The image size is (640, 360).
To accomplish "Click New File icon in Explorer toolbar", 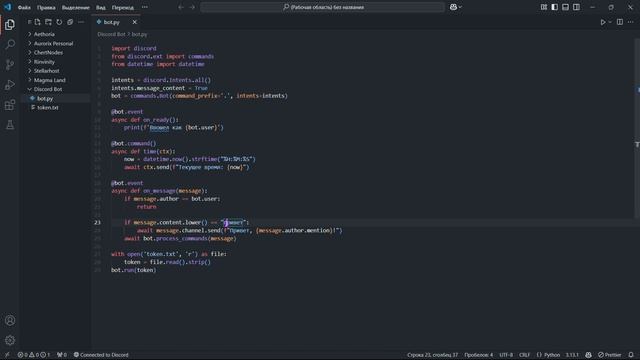I will pos(38,22).
